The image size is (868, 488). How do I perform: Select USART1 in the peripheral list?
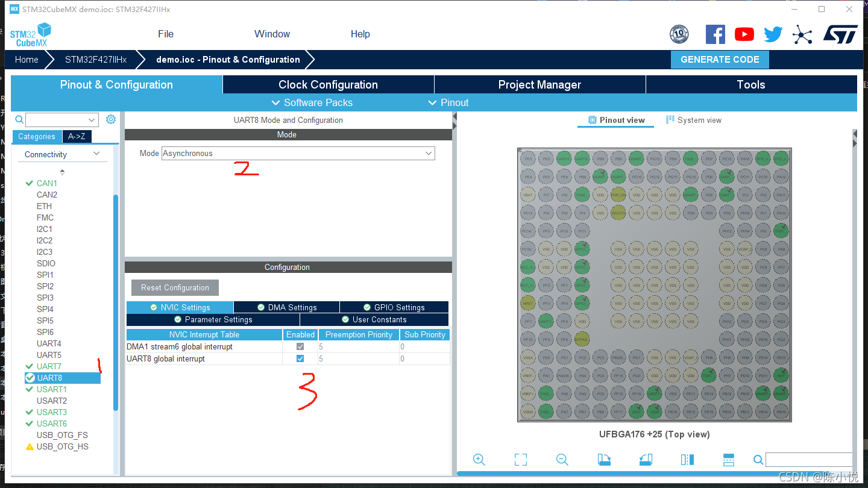51,389
